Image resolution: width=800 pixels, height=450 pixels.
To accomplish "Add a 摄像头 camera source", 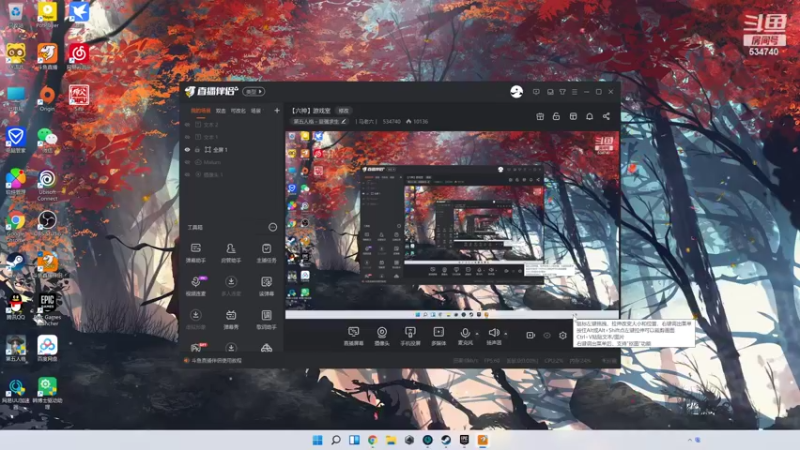I will click(x=382, y=336).
